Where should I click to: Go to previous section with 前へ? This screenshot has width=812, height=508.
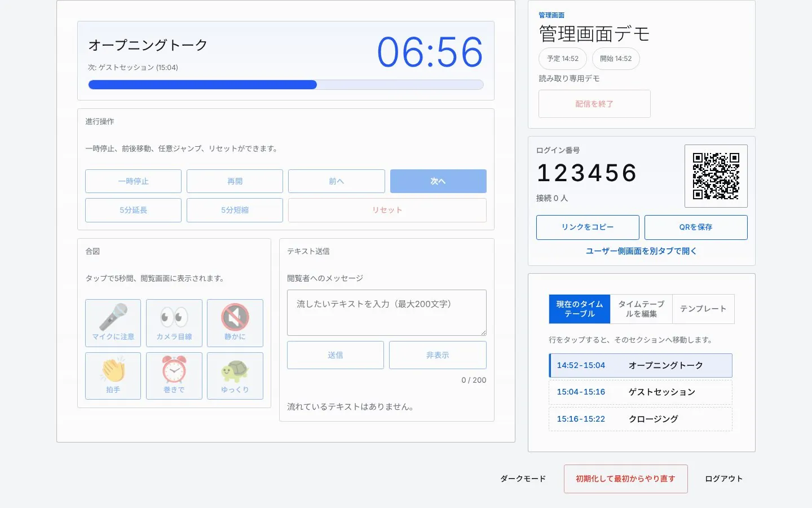337,181
